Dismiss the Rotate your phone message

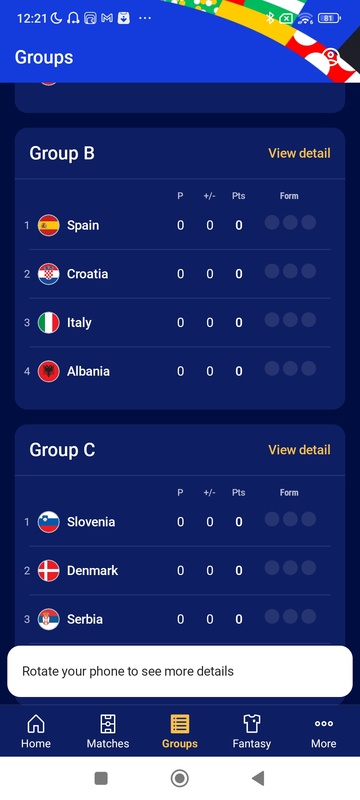179,671
